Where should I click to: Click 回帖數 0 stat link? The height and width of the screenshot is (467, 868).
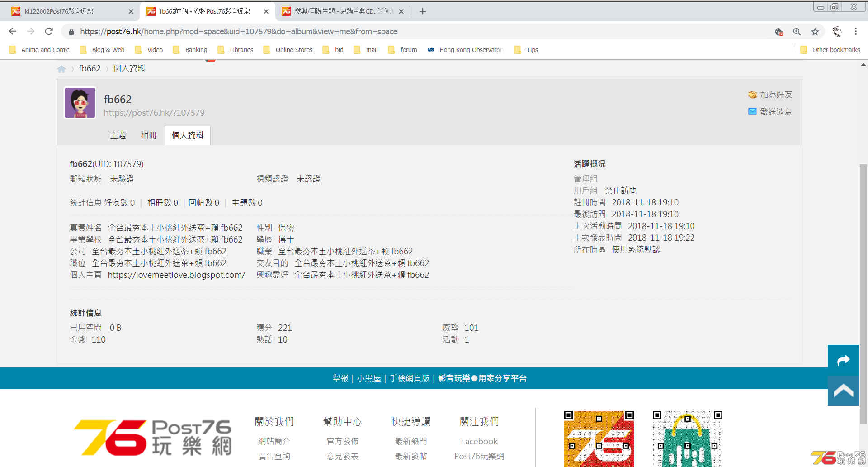tap(204, 203)
